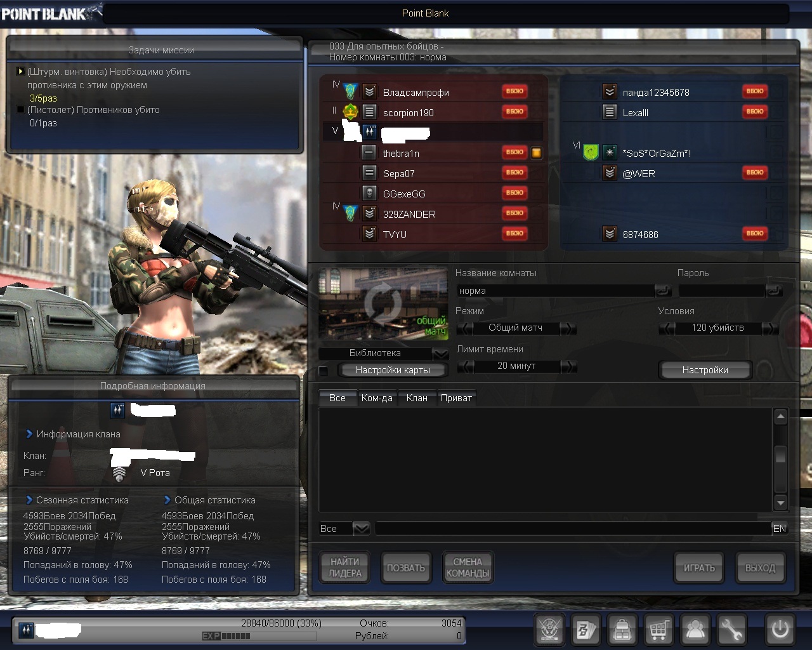Click V Рота rank badge in clan info
This screenshot has height=650, width=812.
pyautogui.click(x=119, y=474)
